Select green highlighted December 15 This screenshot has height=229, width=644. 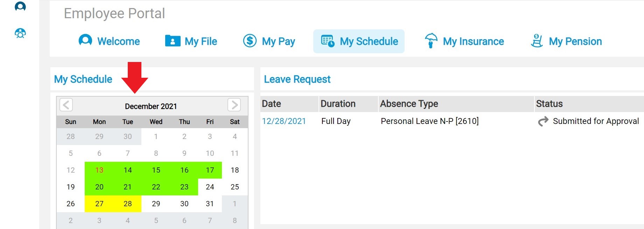coord(156,170)
